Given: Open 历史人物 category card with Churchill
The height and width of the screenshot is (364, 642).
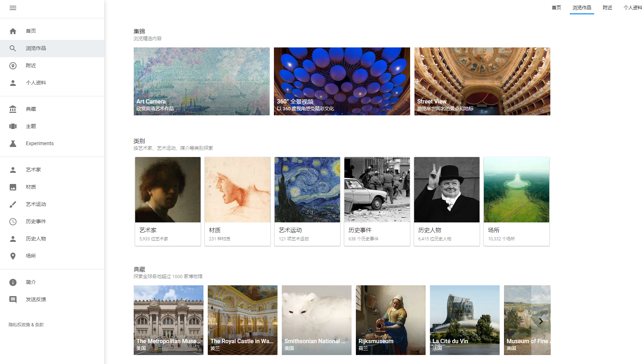Looking at the screenshot, I should (x=447, y=201).
